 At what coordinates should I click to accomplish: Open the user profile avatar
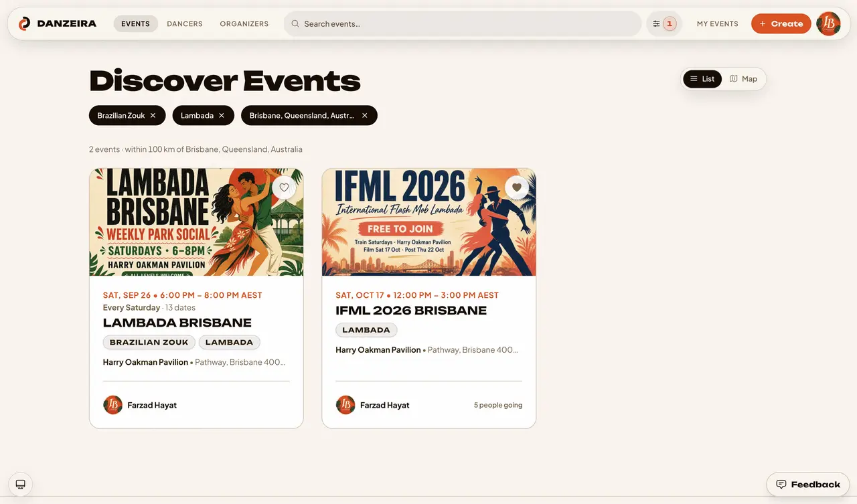click(x=829, y=23)
